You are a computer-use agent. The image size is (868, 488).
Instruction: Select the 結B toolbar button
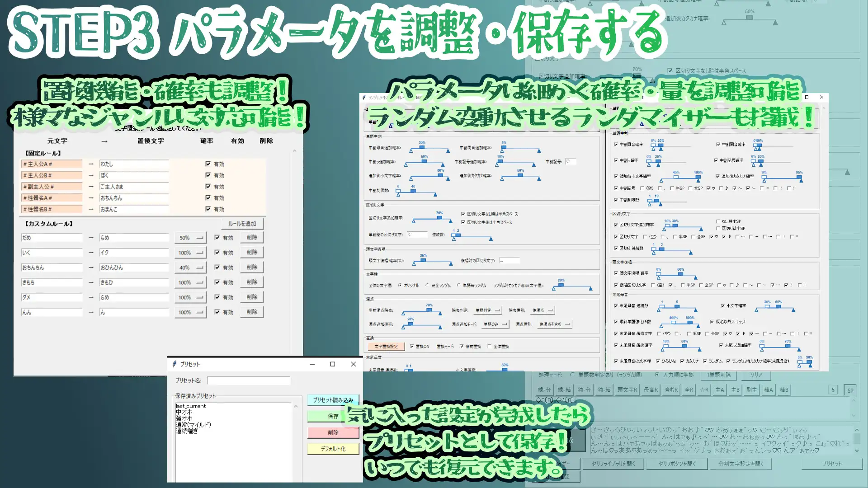[784, 389]
